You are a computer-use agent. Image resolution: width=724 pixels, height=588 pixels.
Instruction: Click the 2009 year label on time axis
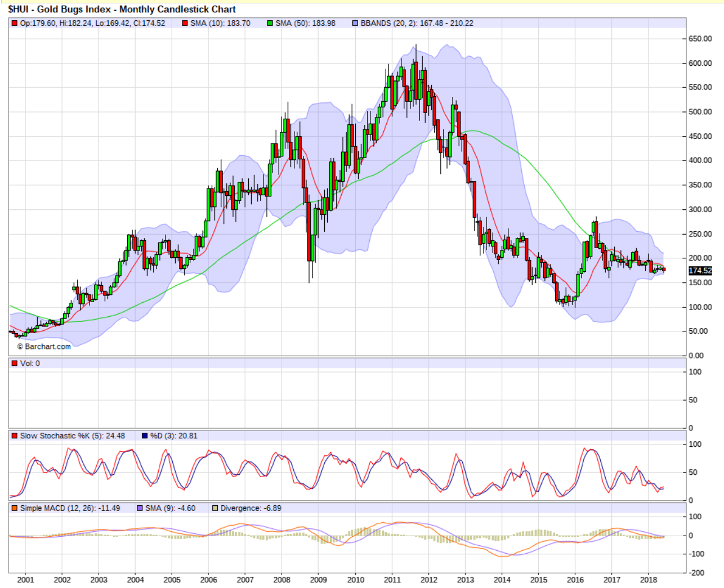click(x=319, y=580)
